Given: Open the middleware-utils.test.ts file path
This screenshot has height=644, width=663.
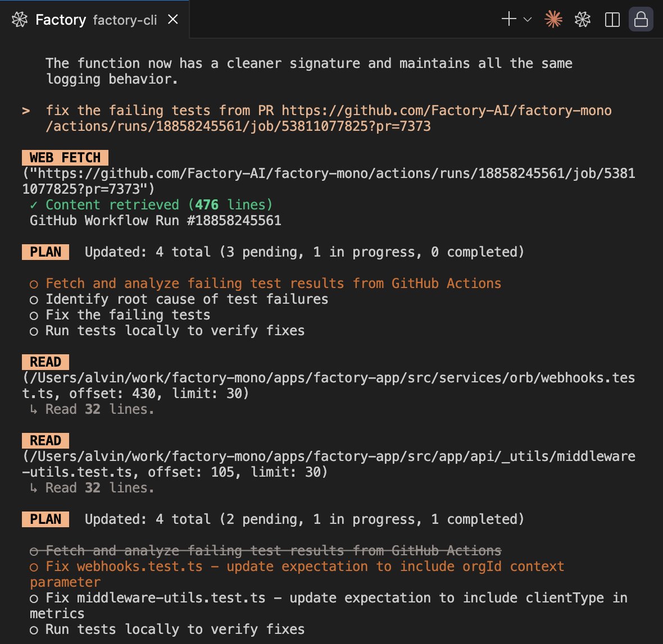Looking at the screenshot, I should click(x=329, y=464).
